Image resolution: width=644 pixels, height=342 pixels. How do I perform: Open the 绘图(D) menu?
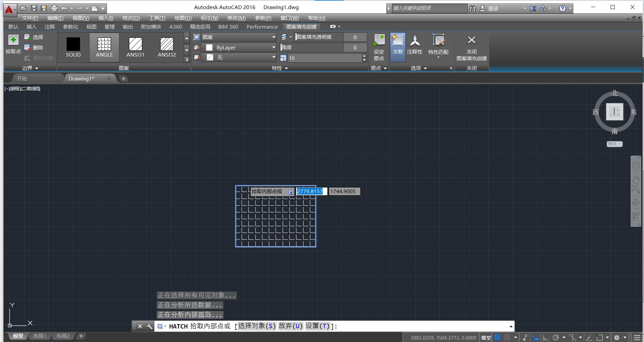point(183,18)
